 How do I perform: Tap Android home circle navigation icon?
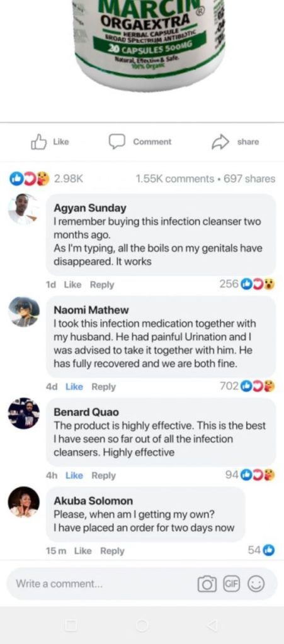tap(142, 626)
